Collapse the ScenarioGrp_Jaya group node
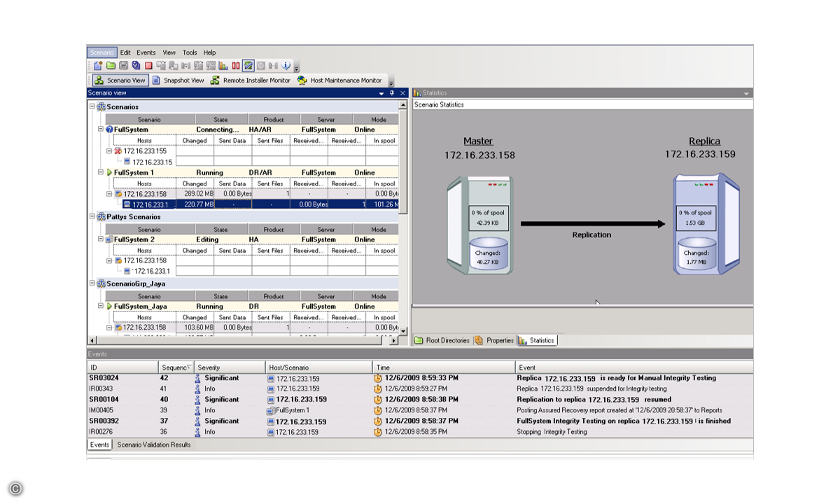Screen dimensions: 840x504 (x=92, y=284)
